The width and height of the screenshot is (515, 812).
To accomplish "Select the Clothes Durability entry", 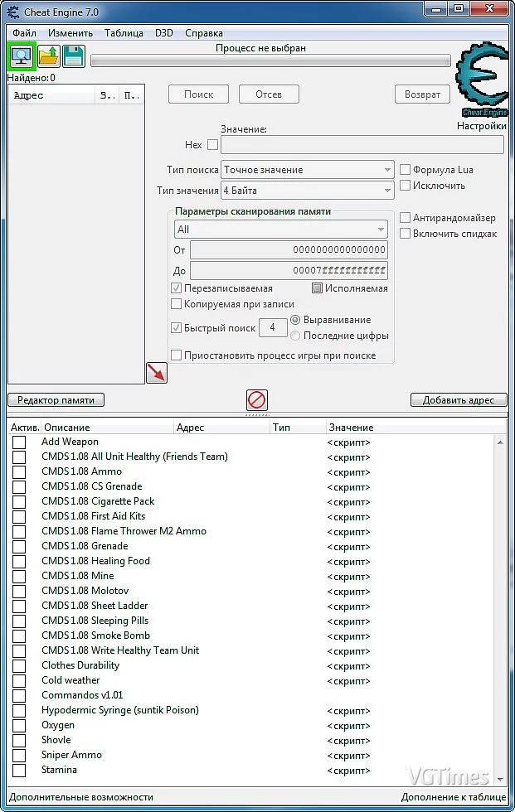I will tap(80, 665).
